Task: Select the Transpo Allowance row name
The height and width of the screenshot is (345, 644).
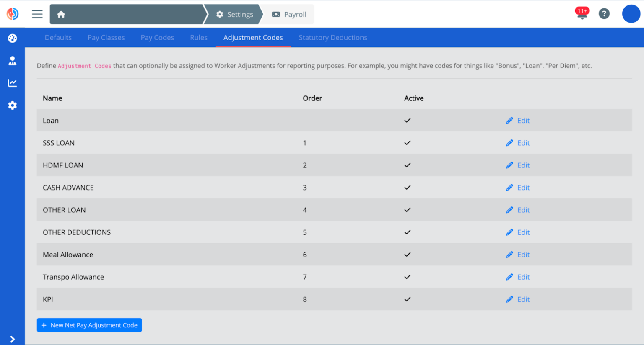Action: tap(73, 277)
